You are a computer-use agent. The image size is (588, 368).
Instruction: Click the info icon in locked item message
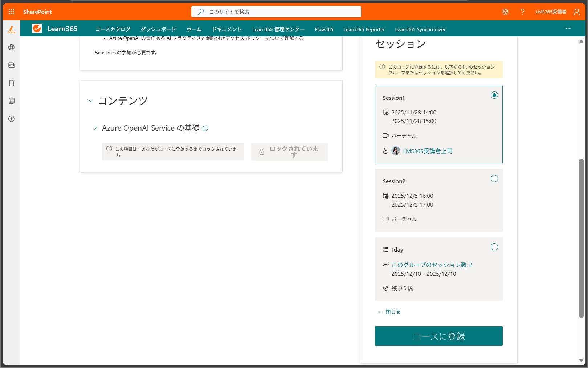coord(109,148)
